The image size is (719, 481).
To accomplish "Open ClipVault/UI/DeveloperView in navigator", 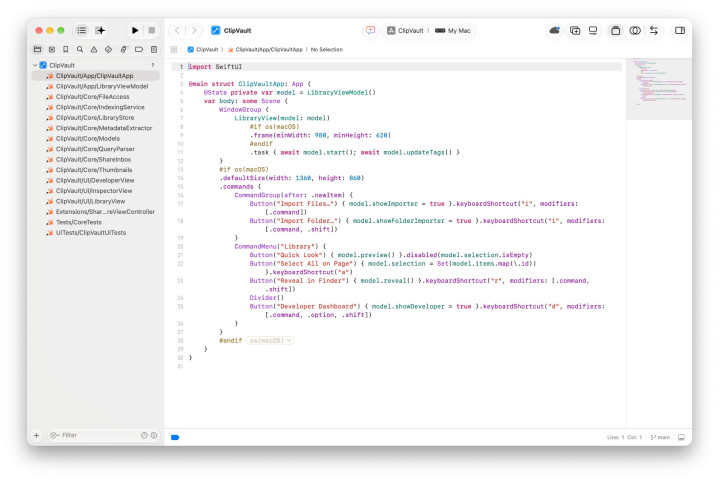I will 95,180.
